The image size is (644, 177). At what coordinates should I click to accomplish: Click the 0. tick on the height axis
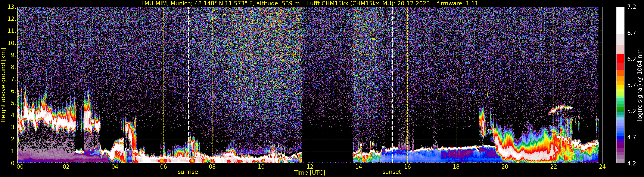[13, 163]
